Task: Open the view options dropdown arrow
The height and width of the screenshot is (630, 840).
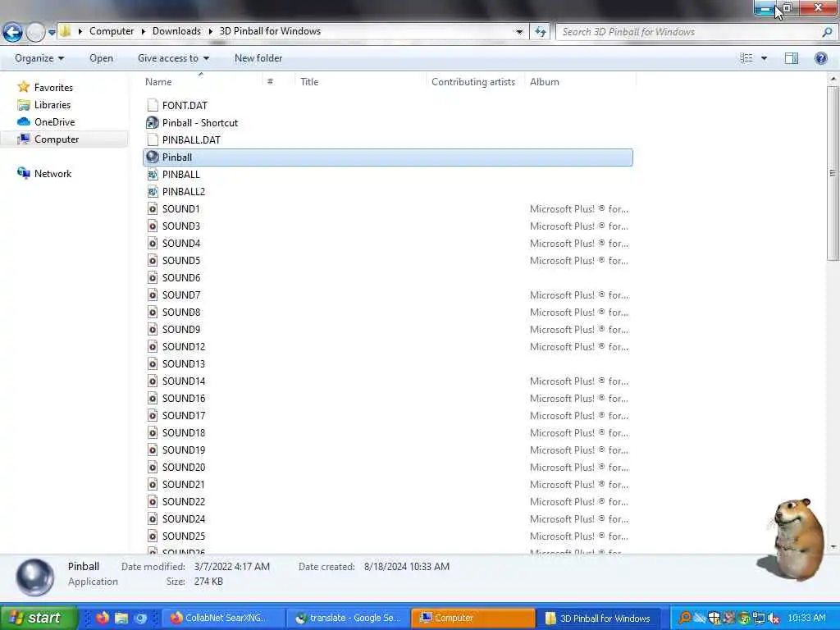Action: pos(764,58)
